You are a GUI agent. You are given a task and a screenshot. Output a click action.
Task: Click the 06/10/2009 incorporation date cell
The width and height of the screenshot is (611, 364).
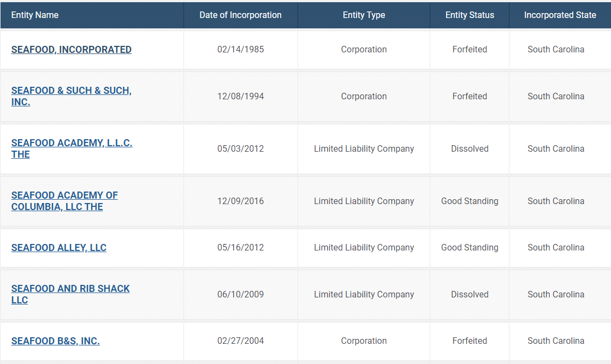point(240,295)
